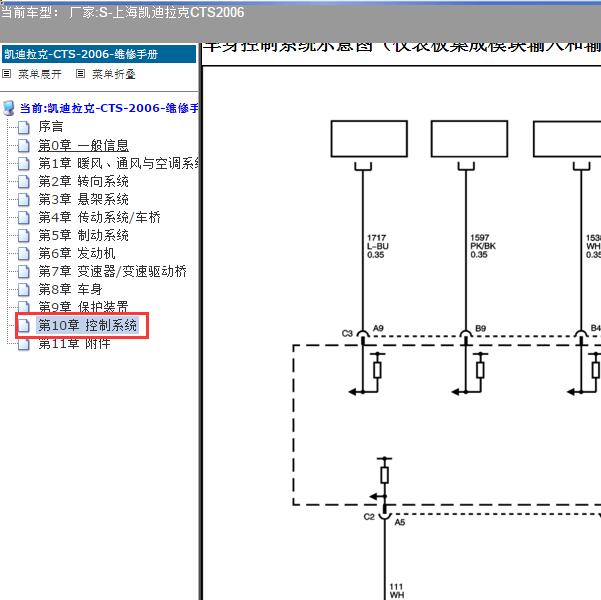Image resolution: width=601 pixels, height=600 pixels.
Task: Click document icon next to 第10章
Action: (24, 326)
